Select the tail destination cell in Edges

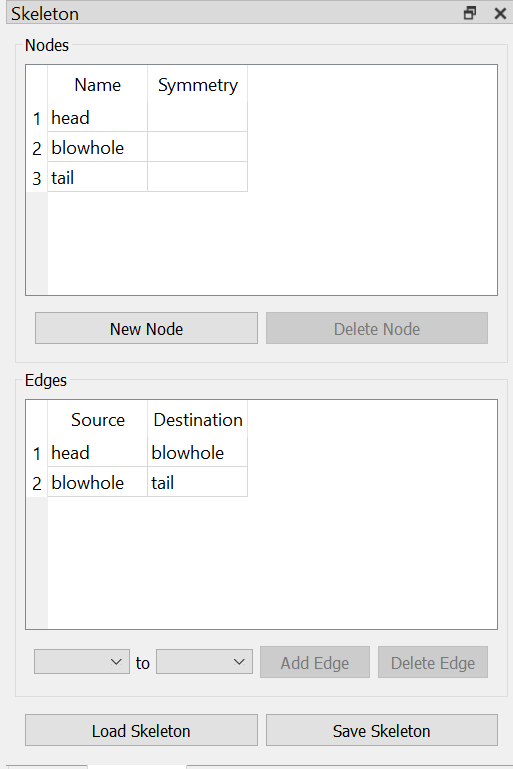(x=198, y=483)
